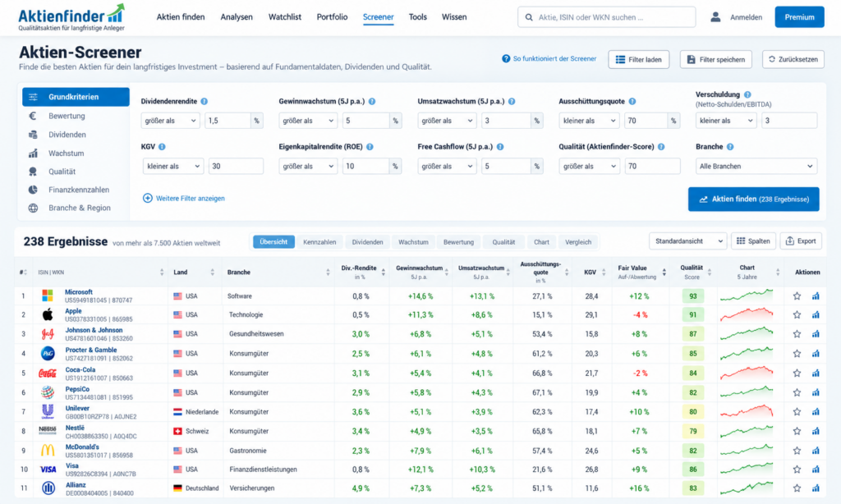The height and width of the screenshot is (504, 841).
Task: Open Analysen menu
Action: pyautogui.click(x=237, y=17)
